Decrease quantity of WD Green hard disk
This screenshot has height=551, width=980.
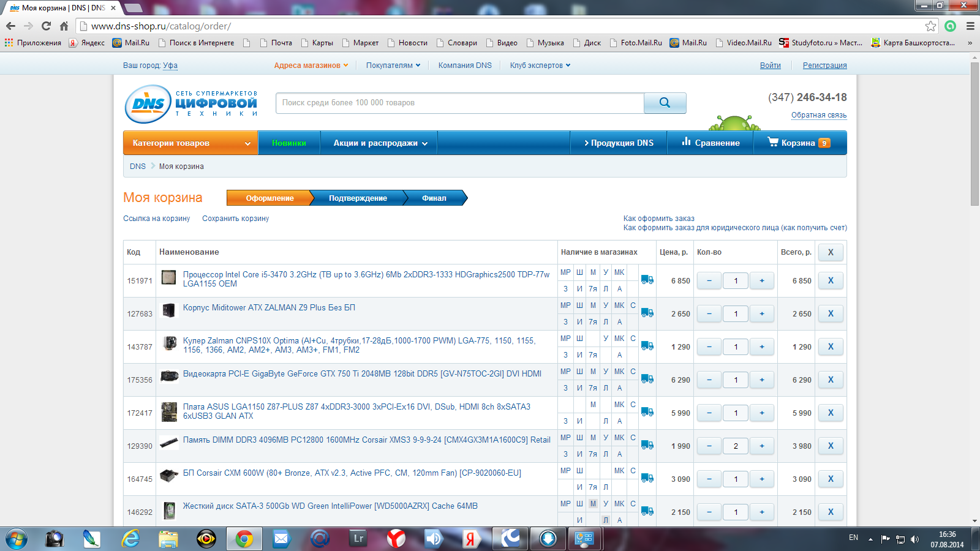(709, 512)
